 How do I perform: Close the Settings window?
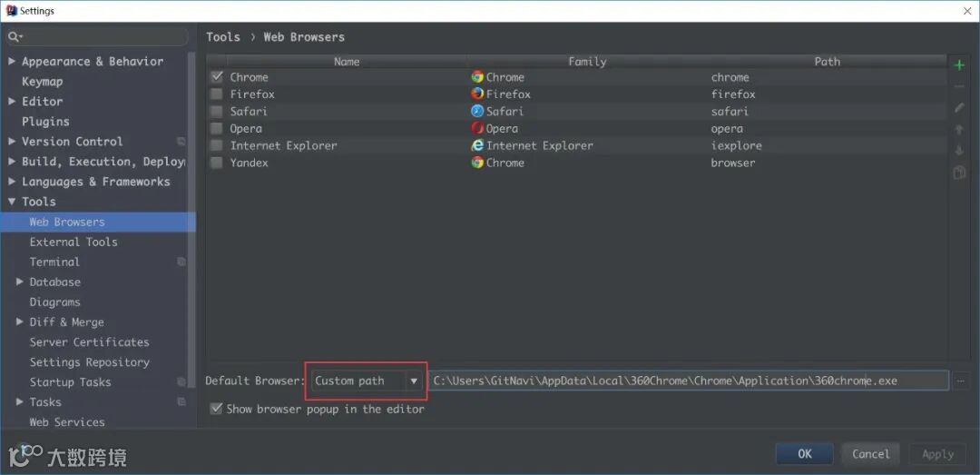966,11
